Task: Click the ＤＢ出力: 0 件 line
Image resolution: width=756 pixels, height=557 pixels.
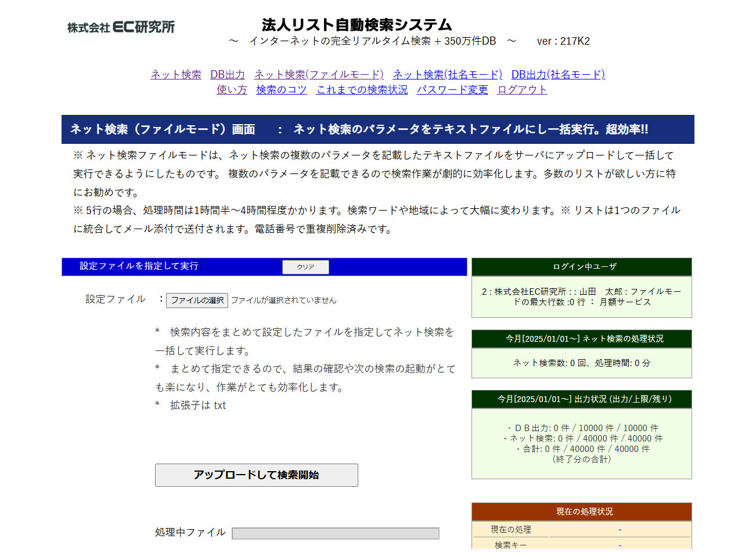Action: 582,428
